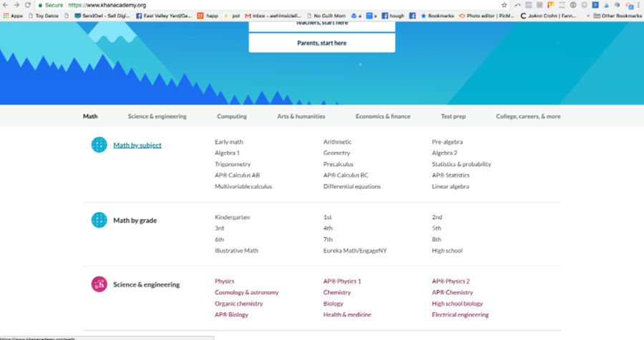Open the Other Bookmarks folder
The image size is (644, 340).
click(618, 16)
